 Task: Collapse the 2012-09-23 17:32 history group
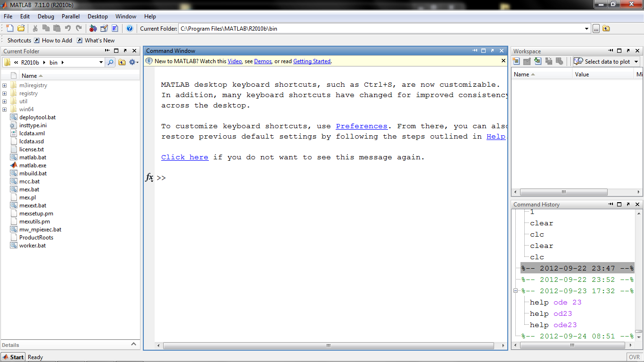click(x=516, y=291)
